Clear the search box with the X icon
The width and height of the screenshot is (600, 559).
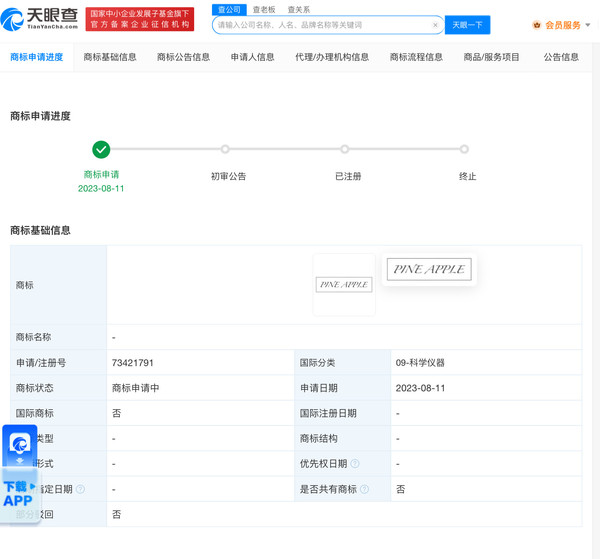point(435,25)
